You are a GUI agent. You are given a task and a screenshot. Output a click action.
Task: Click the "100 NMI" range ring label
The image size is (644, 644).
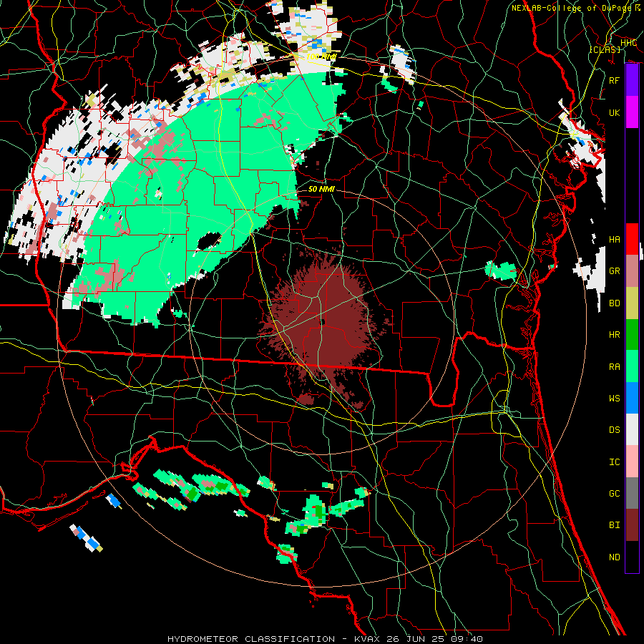click(321, 57)
